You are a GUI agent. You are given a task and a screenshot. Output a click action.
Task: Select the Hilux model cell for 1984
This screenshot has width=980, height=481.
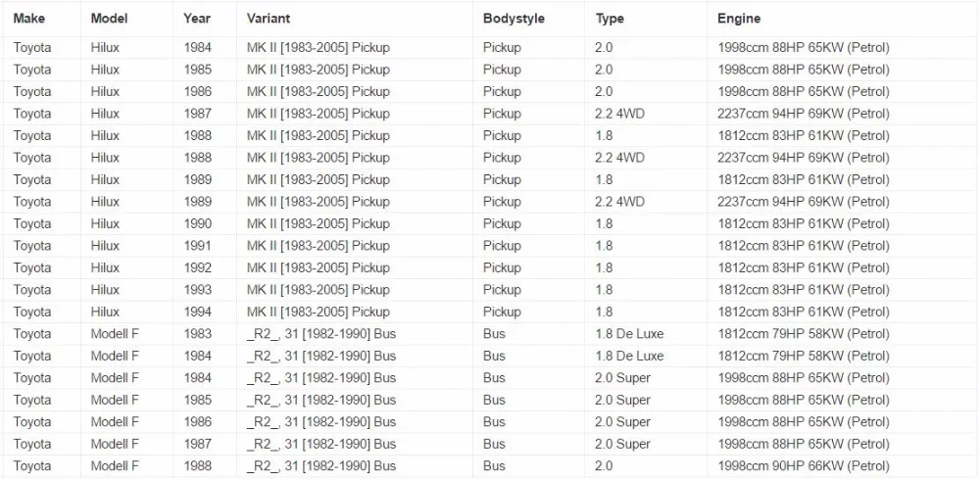click(105, 47)
